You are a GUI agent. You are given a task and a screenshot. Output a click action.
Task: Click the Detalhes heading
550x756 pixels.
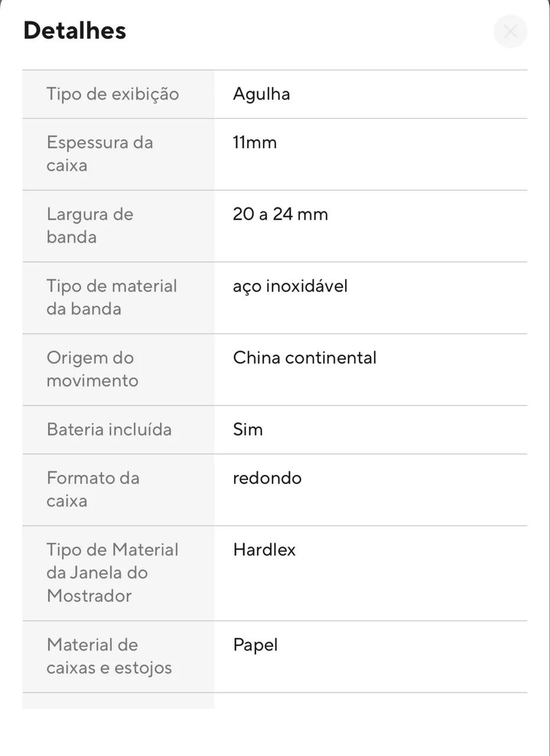(x=74, y=31)
